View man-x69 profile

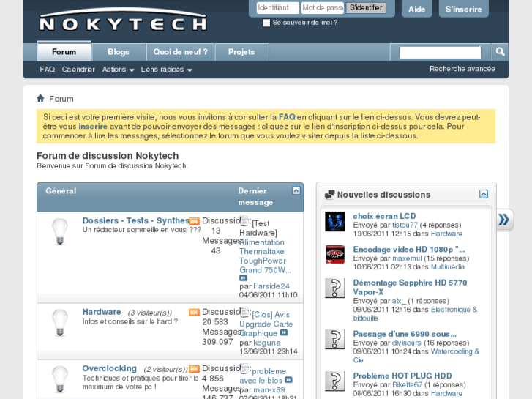pyautogui.click(x=269, y=389)
